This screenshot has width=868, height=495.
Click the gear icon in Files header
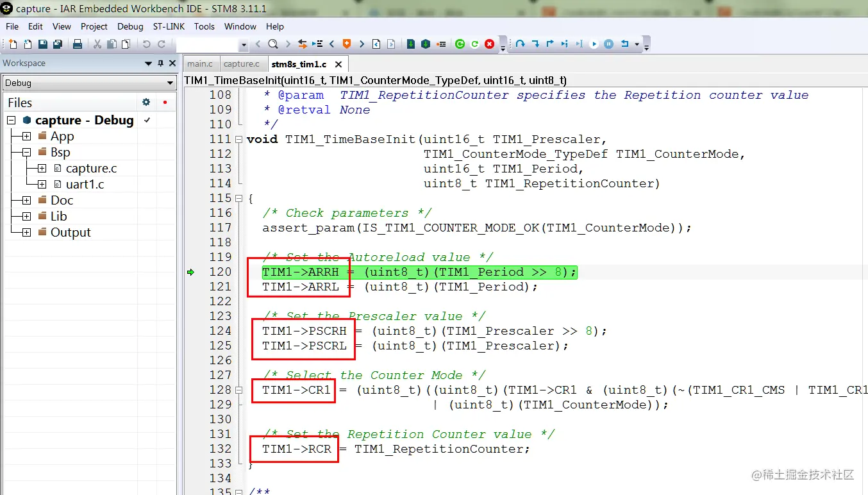[x=146, y=102]
